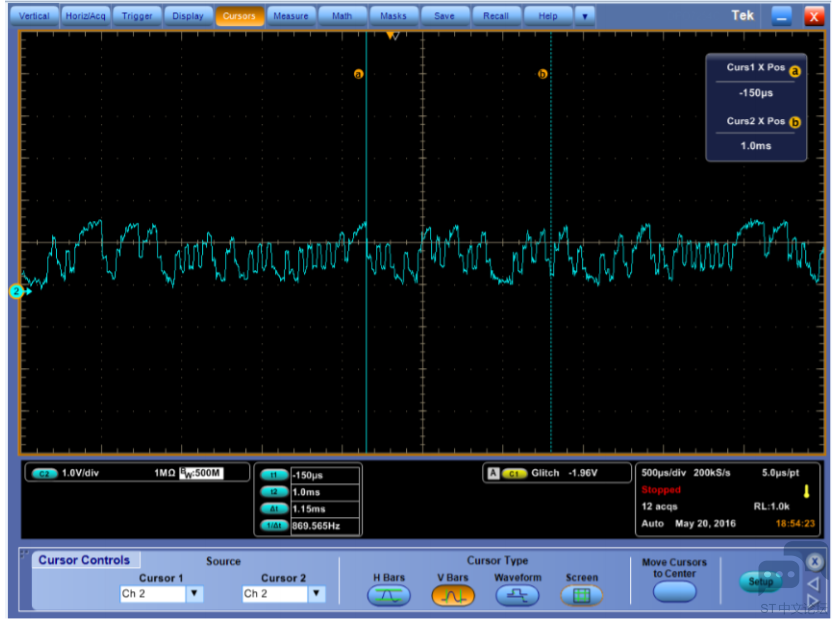
Task: Click the C2 channel badge in readout
Action: coord(43,472)
